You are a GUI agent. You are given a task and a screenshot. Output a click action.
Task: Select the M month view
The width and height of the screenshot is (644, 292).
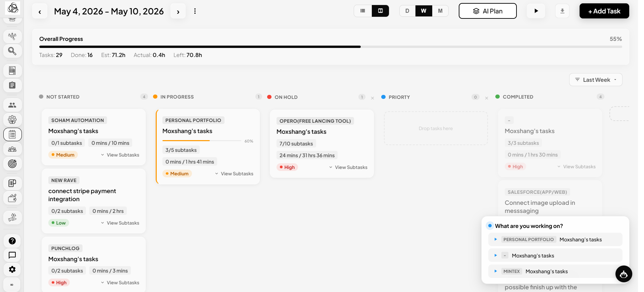coord(440,11)
